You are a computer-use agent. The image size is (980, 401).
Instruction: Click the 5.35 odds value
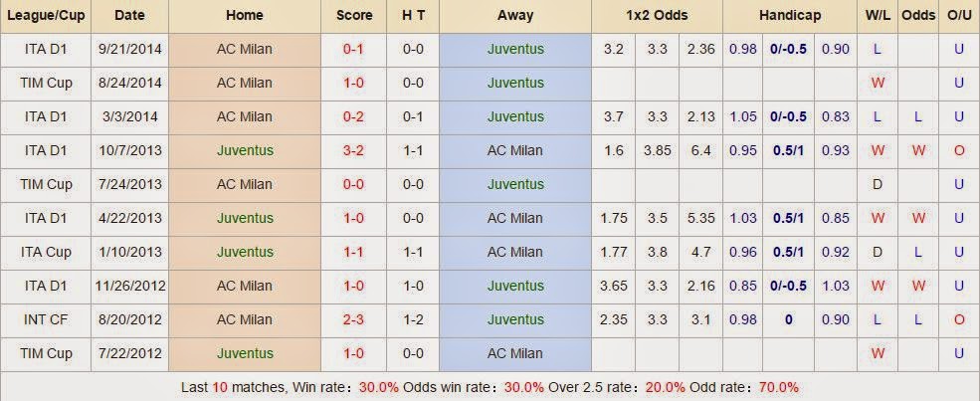(x=700, y=219)
